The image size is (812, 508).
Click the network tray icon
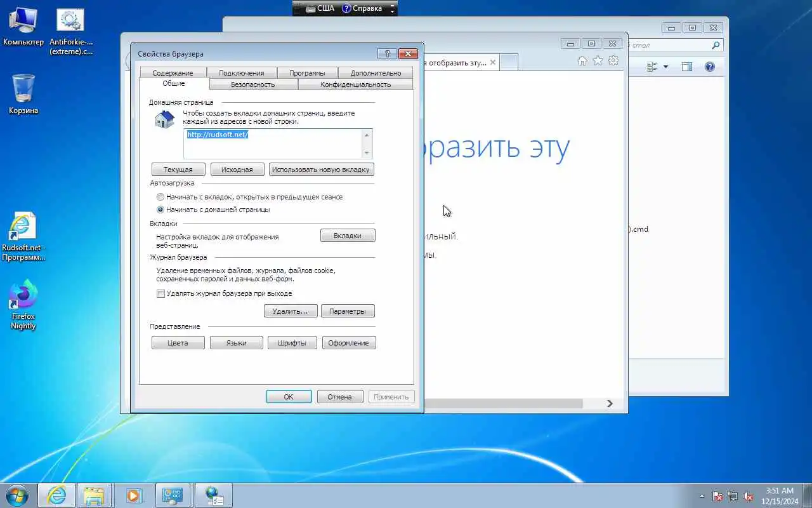pyautogui.click(x=733, y=496)
